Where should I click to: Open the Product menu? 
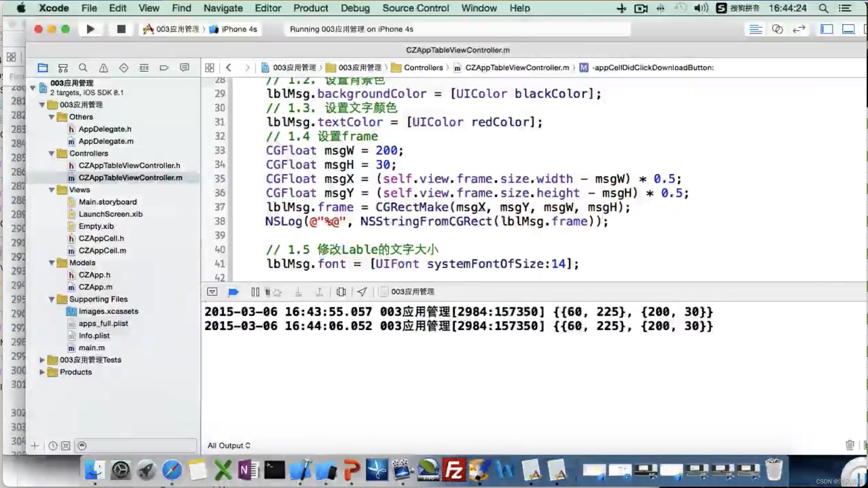310,8
